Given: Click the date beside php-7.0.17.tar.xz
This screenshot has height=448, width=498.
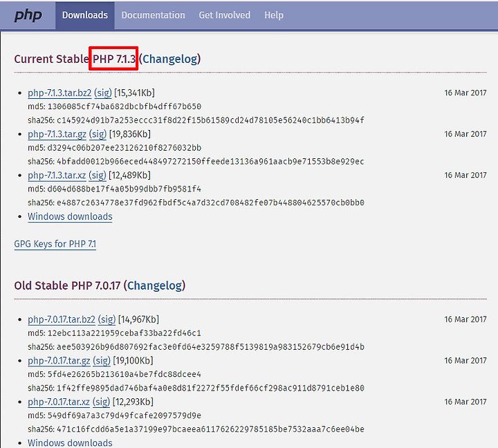Looking at the screenshot, I should (465, 402).
